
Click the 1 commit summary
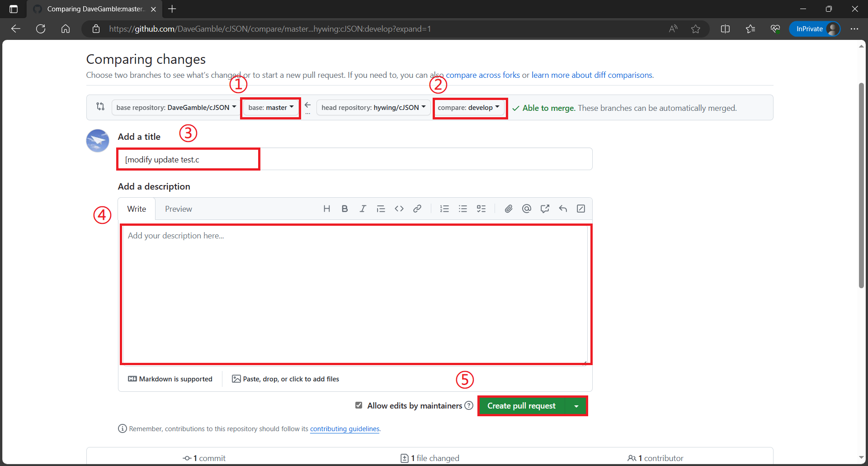pyautogui.click(x=204, y=458)
